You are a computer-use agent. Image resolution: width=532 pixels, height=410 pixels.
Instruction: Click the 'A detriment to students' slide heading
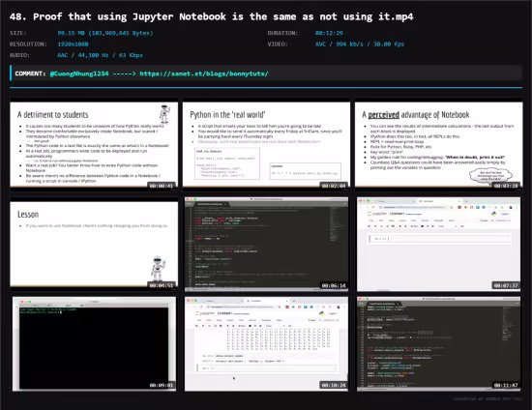coord(53,115)
